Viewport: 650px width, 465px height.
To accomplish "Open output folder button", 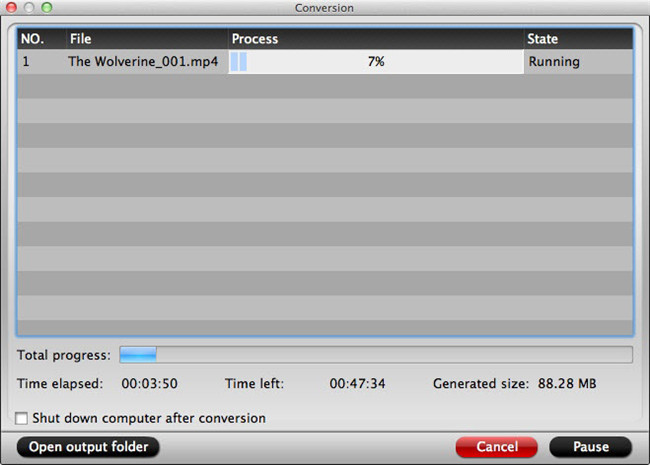I will [88, 447].
